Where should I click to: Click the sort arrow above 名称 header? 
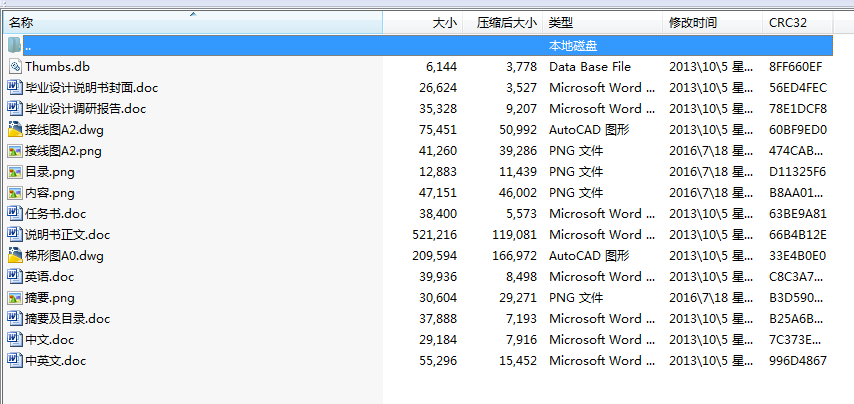(193, 14)
